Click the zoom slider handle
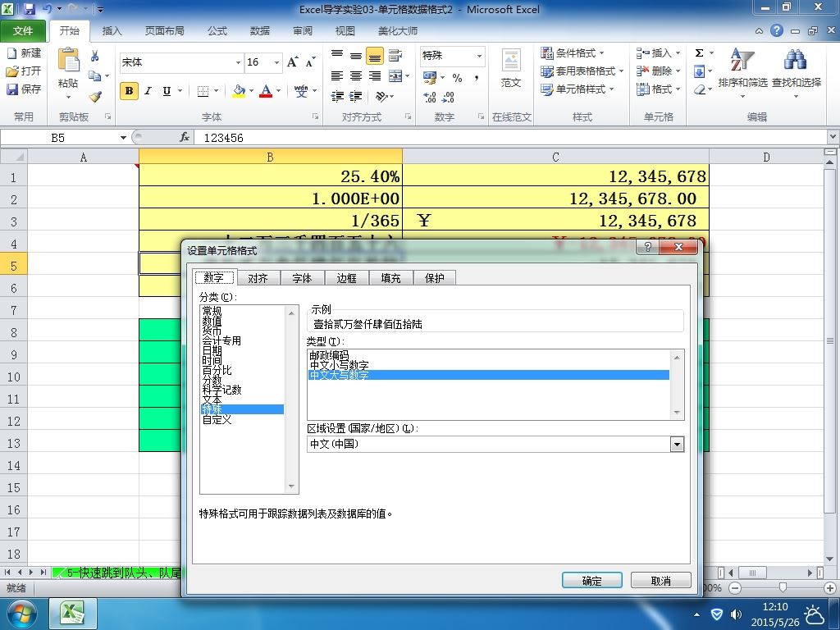The image size is (840, 630). [783, 587]
